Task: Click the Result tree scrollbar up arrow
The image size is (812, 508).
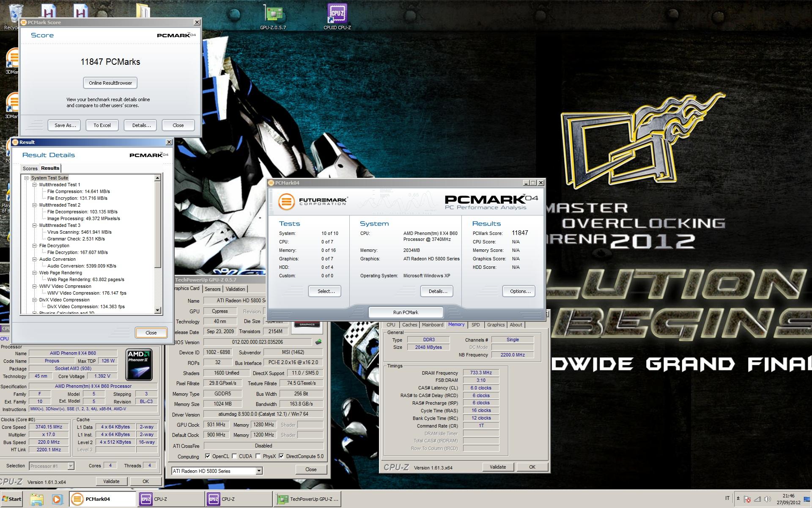Action: 158,178
